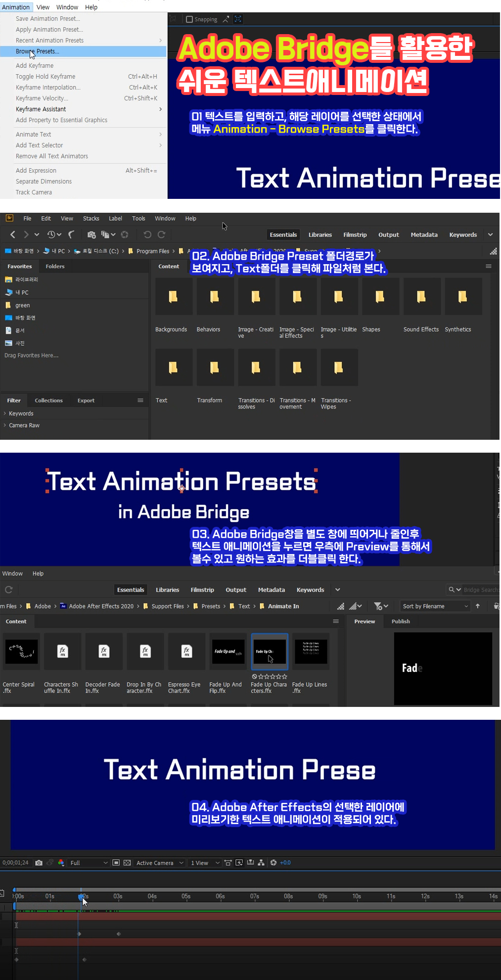Image resolution: width=501 pixels, height=980 pixels.
Task: Open the Full resolution dropdown
Action: pyautogui.click(x=89, y=863)
